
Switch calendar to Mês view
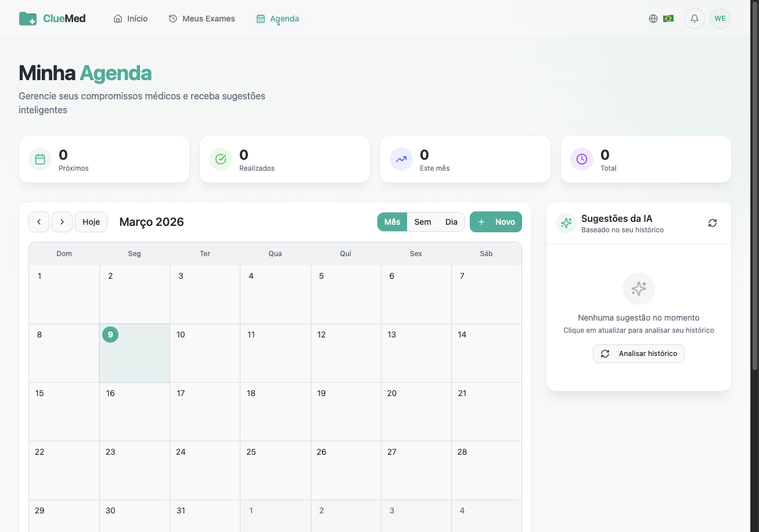point(393,222)
